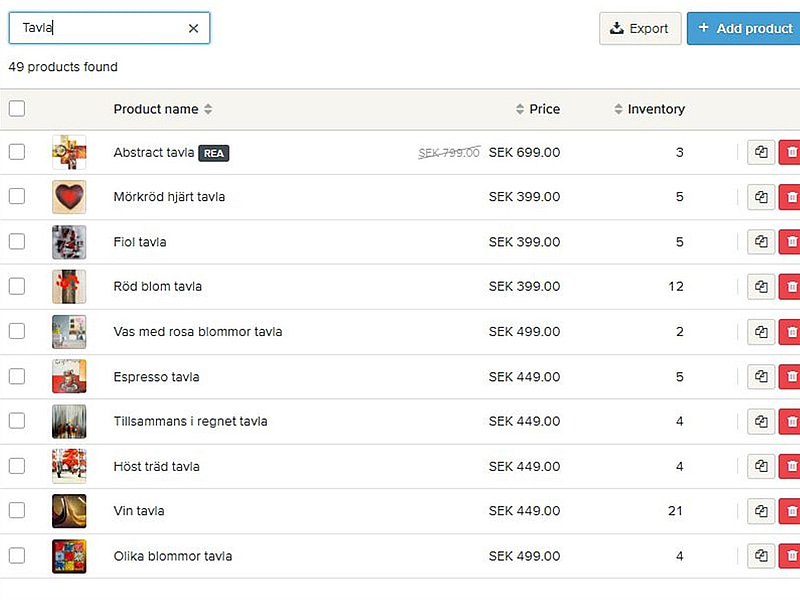Check the box for Vas med rosa blommor tavla
This screenshot has height=600, width=800.
click(17, 331)
